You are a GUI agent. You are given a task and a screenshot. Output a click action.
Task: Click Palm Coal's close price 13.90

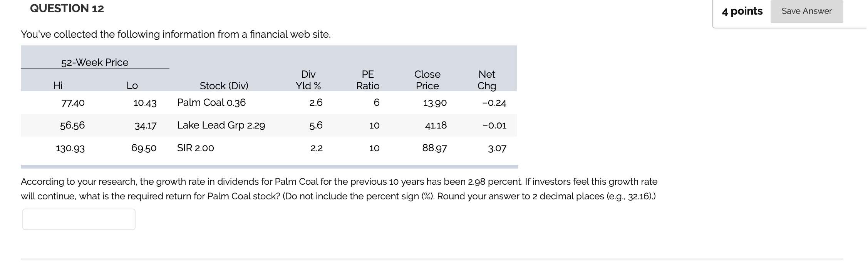(x=435, y=103)
